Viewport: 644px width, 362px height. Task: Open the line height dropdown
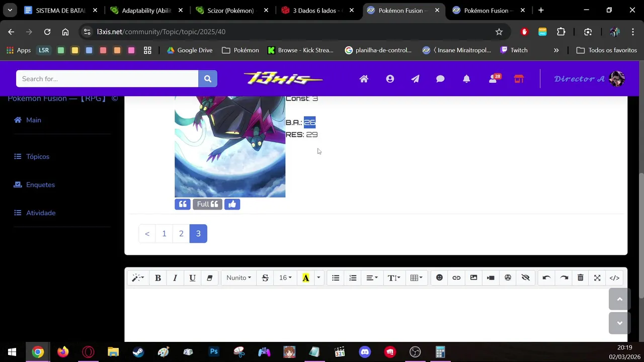pyautogui.click(x=394, y=278)
